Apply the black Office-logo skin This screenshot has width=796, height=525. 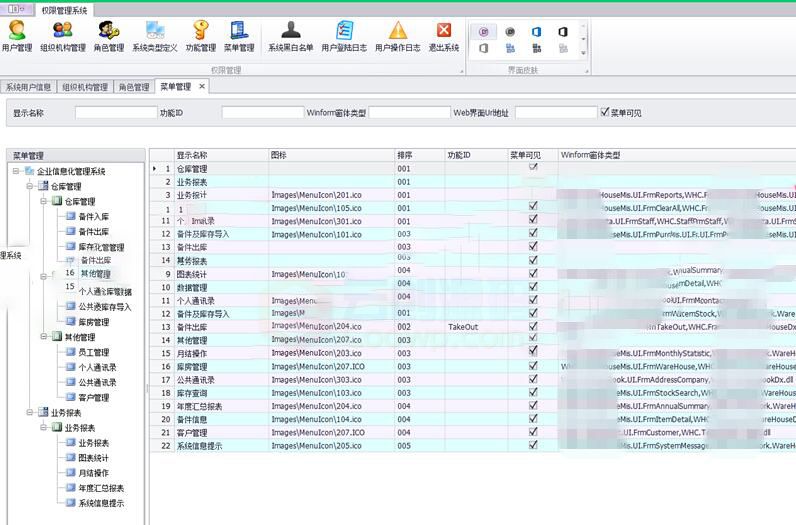563,31
